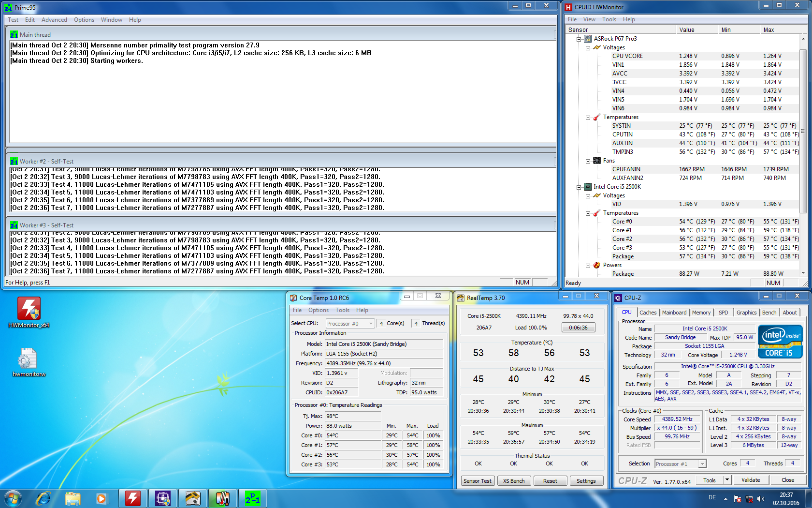This screenshot has height=508, width=812.
Task: Open the Test menu in Prime95
Action: 13,20
